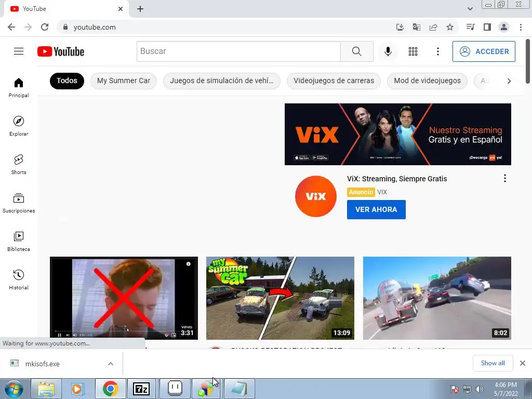Open the Windows Start menu

14,389
